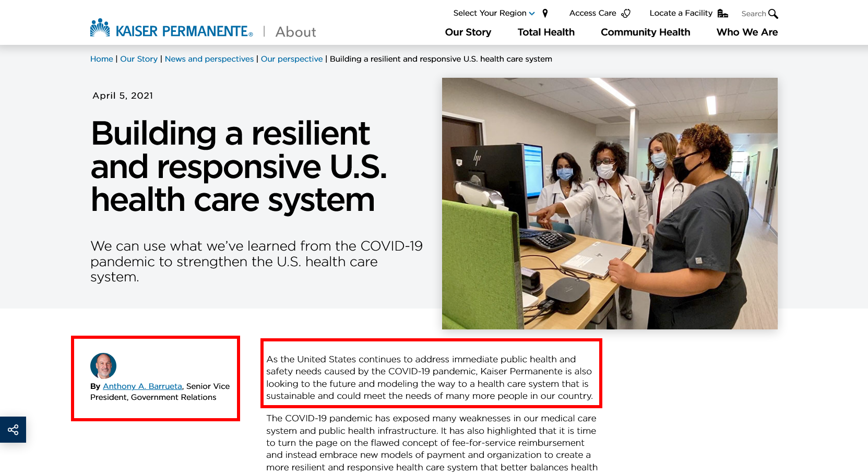Screen dimensions: 868x474
Task: Click the April 5, 2021 date text
Action: click(x=123, y=96)
